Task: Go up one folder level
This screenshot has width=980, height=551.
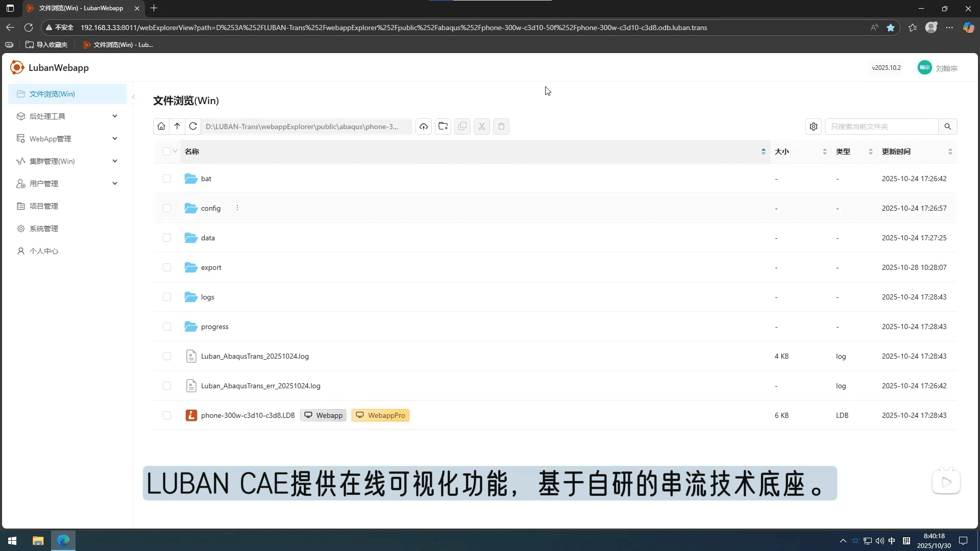Action: [177, 127]
